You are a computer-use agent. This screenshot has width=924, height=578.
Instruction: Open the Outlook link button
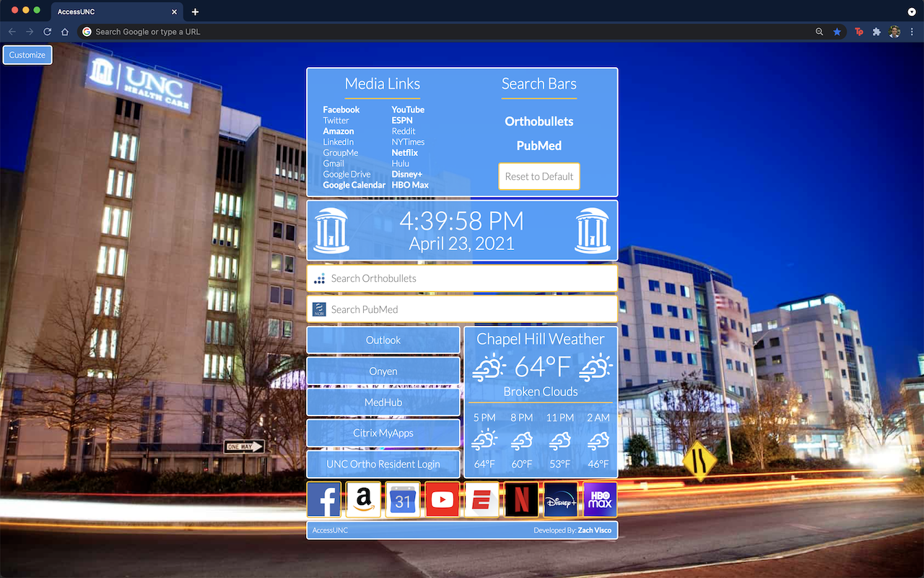point(383,340)
